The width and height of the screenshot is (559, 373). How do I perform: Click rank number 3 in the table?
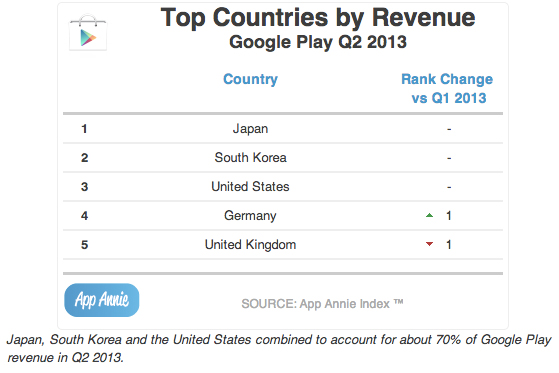click(84, 186)
